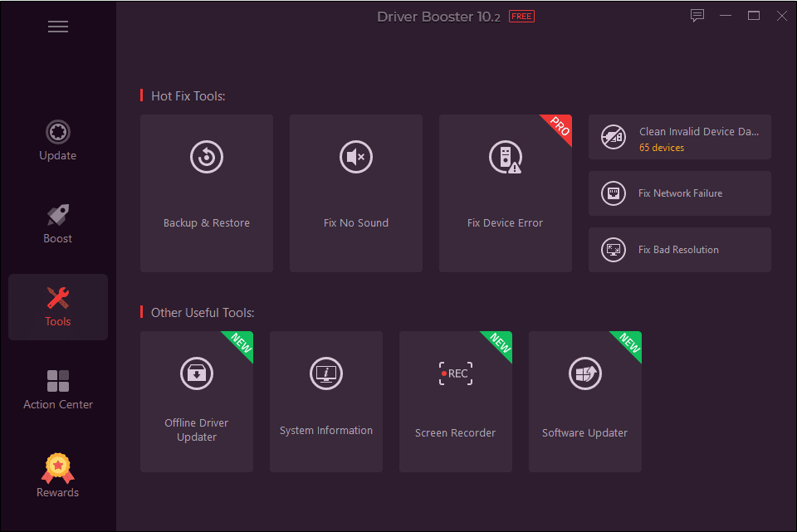Screen dimensions: 797x532
Task: Open the Software Updater label
Action: point(585,433)
